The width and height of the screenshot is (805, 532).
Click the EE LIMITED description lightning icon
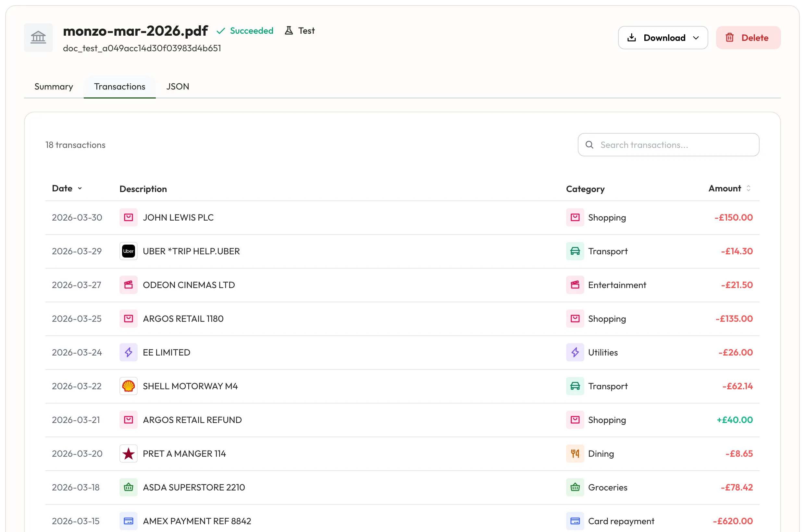(x=128, y=353)
